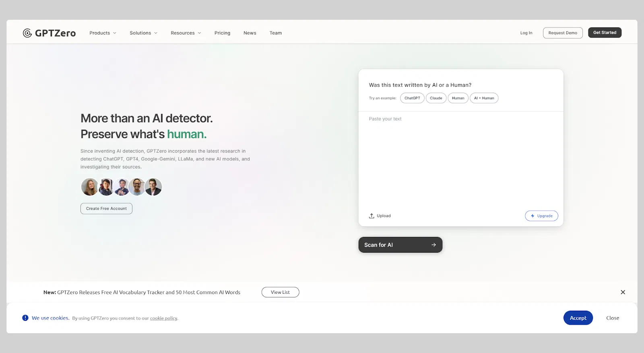644x353 pixels.
Task: Click the Log In link
Action: tap(526, 33)
